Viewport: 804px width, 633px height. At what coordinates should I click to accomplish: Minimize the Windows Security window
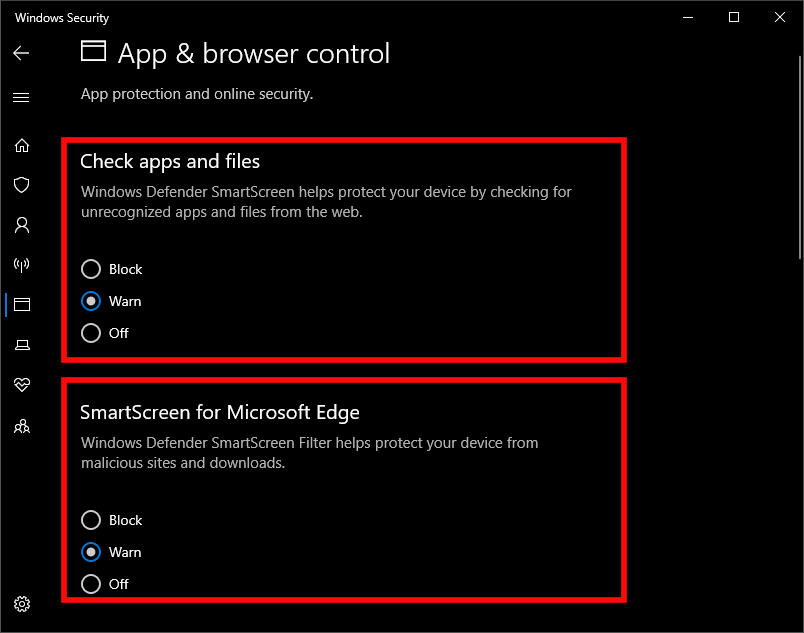tap(688, 17)
